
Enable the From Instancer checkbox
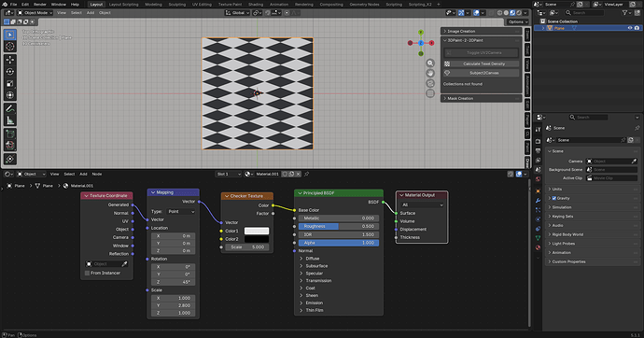pos(87,274)
